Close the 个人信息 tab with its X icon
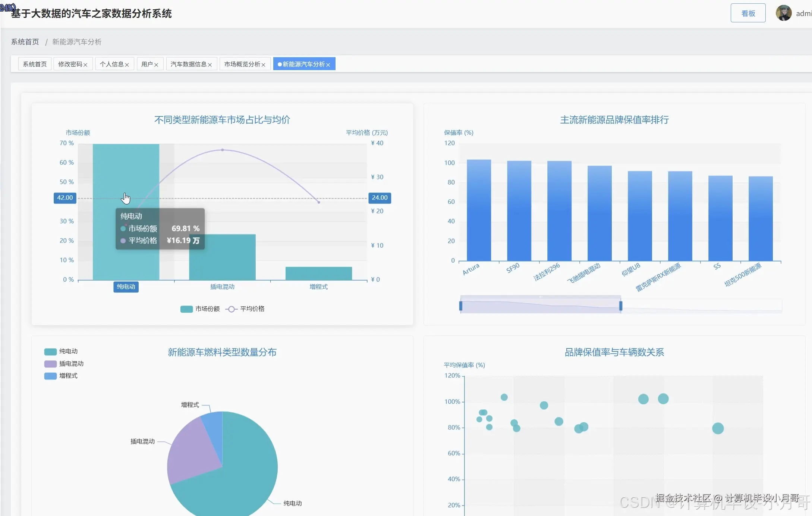Screen dimensions: 812x516 (127, 65)
